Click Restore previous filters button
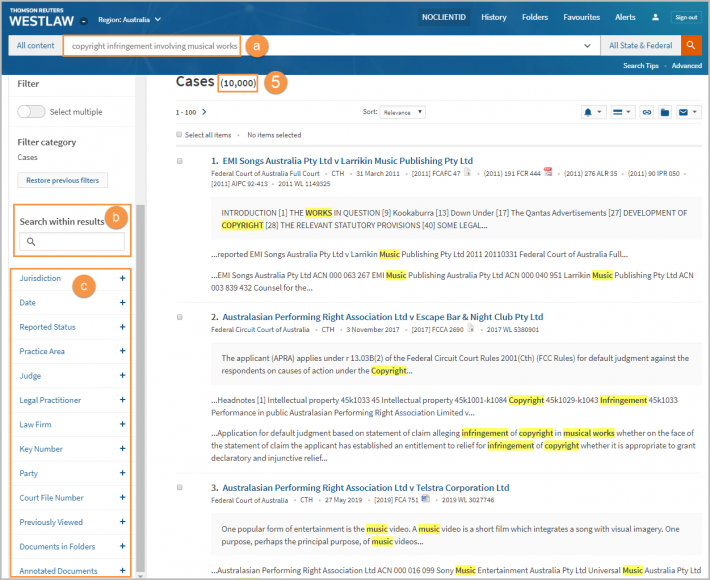Viewport: 710px width, 580px height. click(62, 180)
